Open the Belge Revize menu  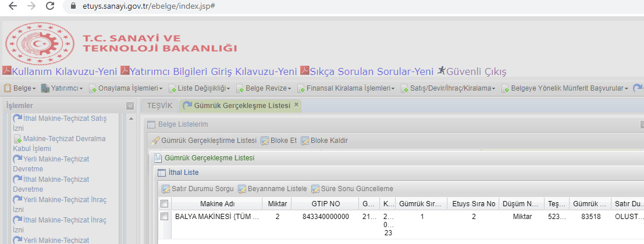click(264, 88)
